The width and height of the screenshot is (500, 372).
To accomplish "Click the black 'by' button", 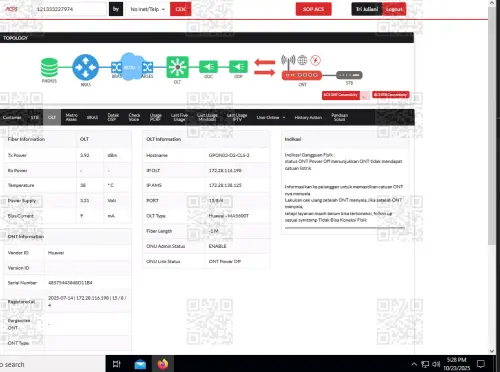I will click(x=116, y=9).
